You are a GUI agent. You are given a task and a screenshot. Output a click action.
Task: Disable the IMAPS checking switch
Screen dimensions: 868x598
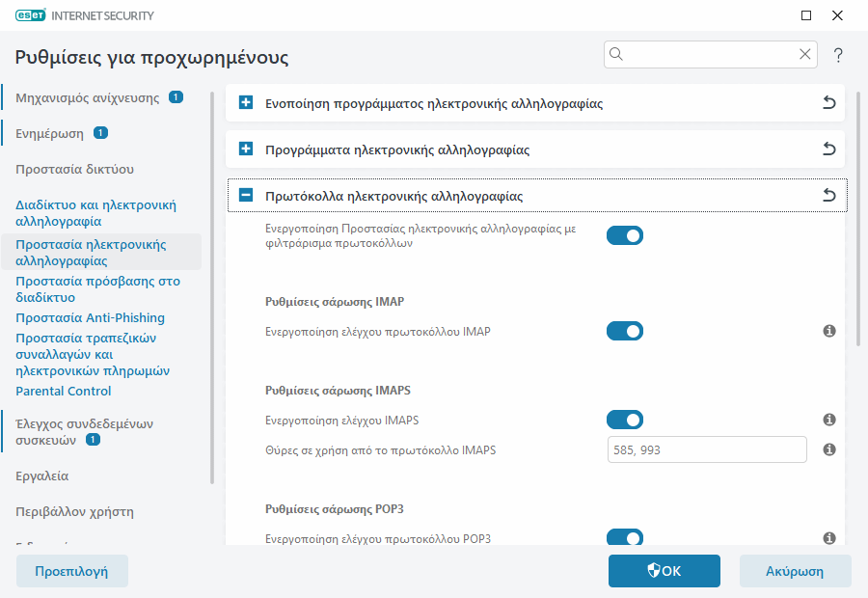click(624, 420)
